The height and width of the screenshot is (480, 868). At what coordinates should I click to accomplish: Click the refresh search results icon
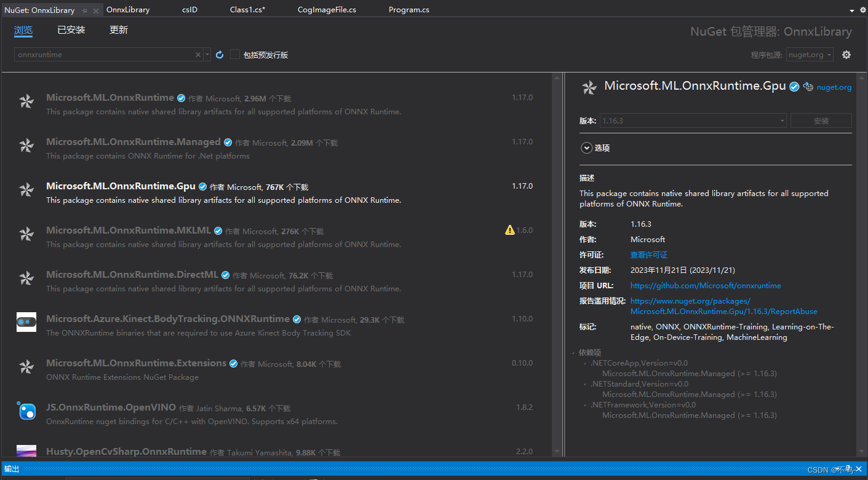[x=220, y=54]
